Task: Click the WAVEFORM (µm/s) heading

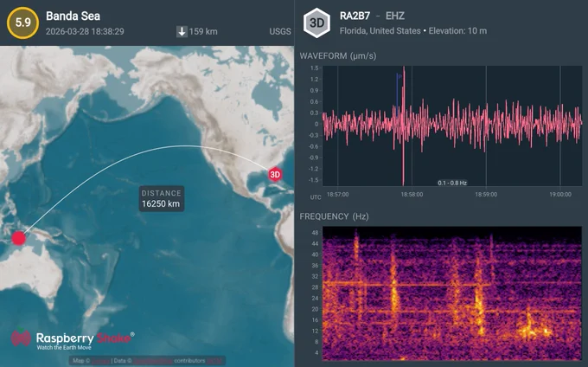Action: (338, 56)
